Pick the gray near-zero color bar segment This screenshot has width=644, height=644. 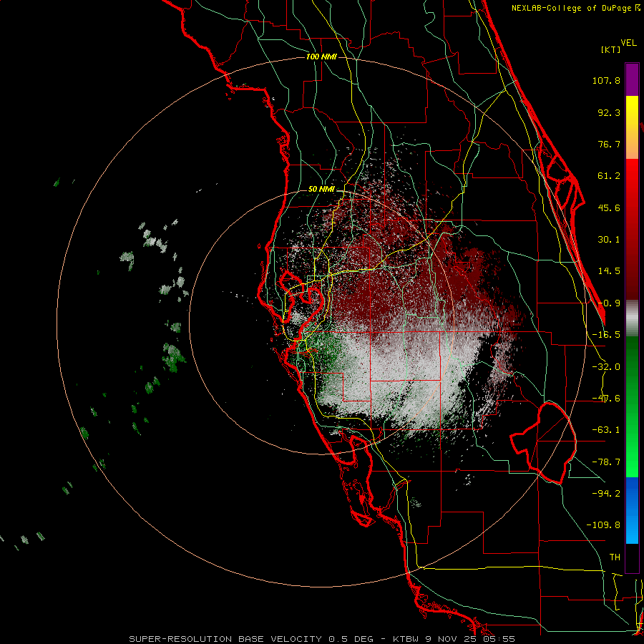pos(632,318)
